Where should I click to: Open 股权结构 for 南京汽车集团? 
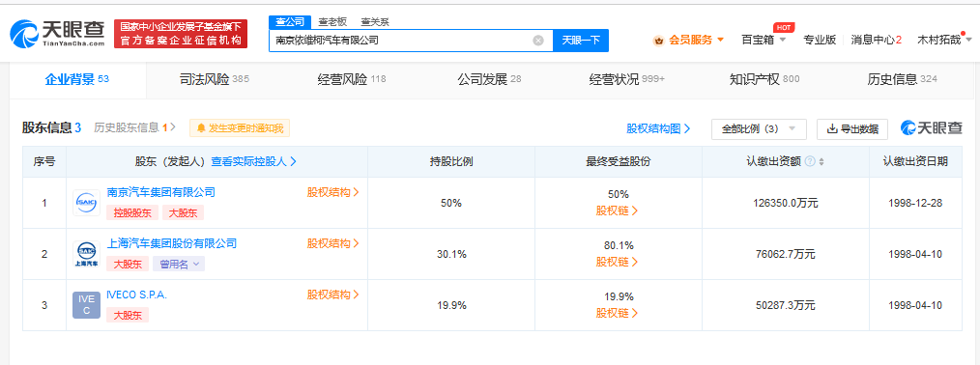332,192
